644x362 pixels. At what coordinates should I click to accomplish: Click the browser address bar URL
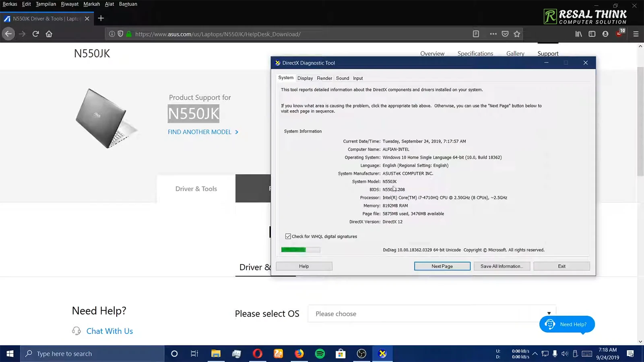[218, 34]
